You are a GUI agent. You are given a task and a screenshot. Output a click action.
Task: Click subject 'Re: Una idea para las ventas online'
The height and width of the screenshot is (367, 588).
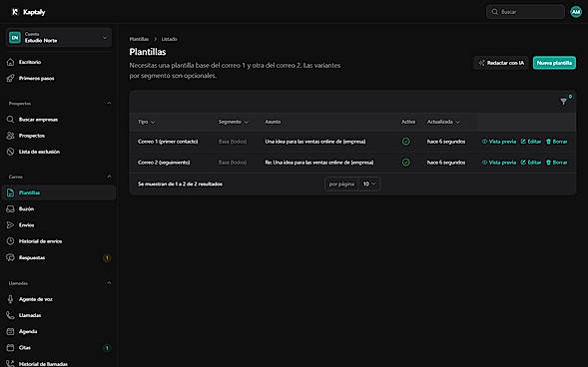319,163
